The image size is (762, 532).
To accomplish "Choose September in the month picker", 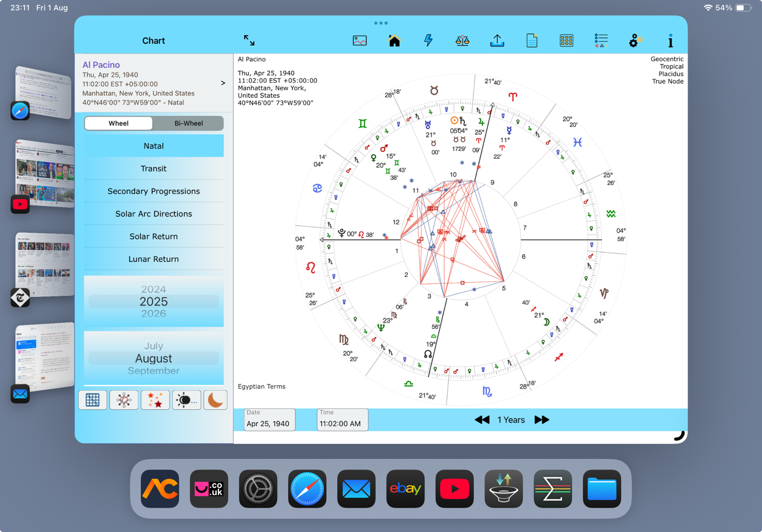I will [154, 371].
